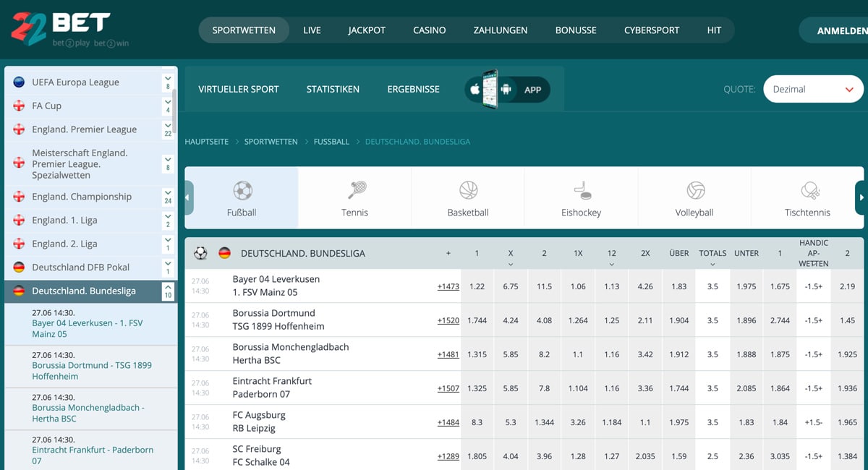The image size is (868, 470).
Task: Select the Volleyball sport icon
Action: [x=695, y=190]
